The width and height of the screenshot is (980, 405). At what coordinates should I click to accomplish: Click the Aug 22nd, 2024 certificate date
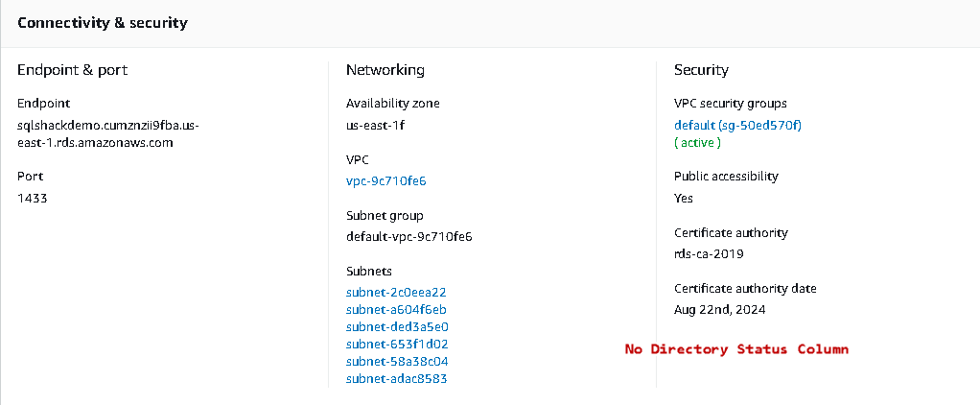click(719, 310)
